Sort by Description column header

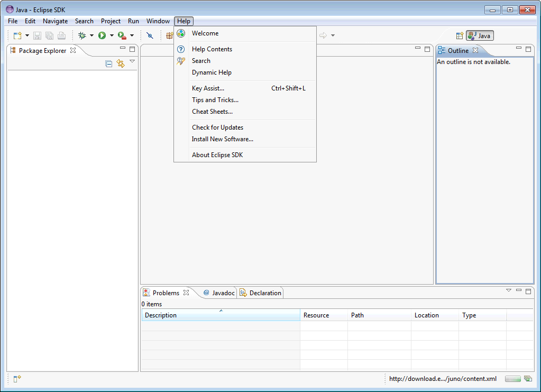point(220,315)
